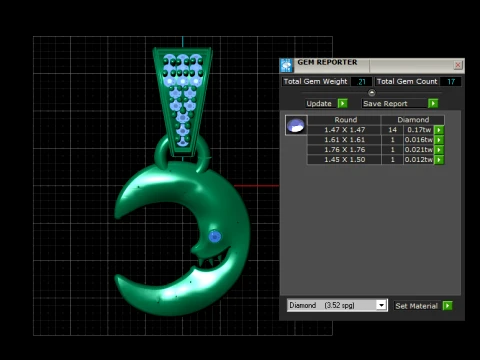Image resolution: width=480 pixels, height=360 pixels.
Task: Close the Gem Reporter panel
Action: click(x=458, y=65)
